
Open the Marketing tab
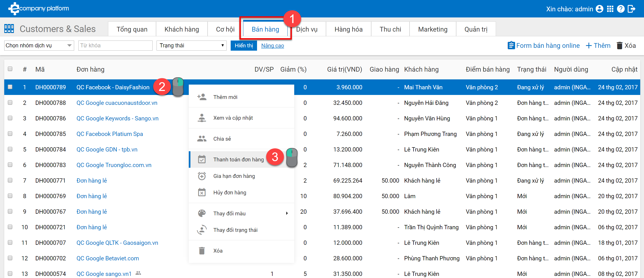tap(433, 29)
